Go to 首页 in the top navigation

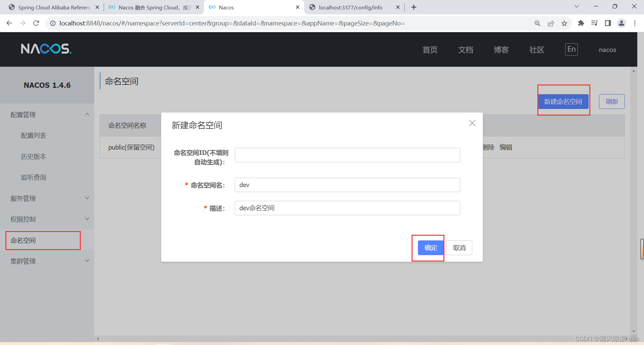click(x=430, y=50)
